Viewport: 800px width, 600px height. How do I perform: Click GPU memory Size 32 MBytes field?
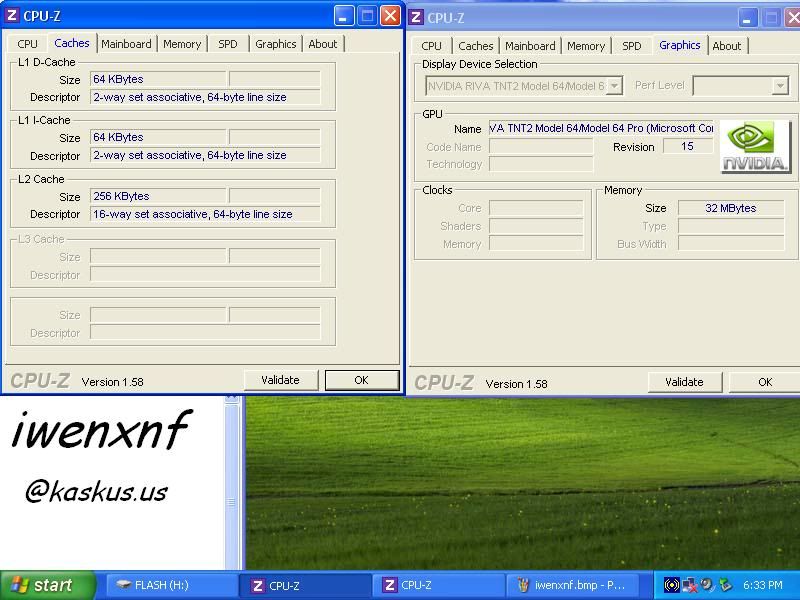point(731,208)
